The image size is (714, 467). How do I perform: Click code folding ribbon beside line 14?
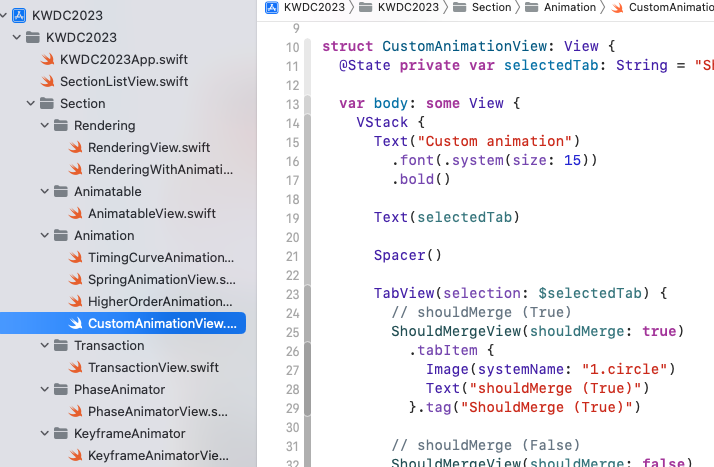(308, 123)
